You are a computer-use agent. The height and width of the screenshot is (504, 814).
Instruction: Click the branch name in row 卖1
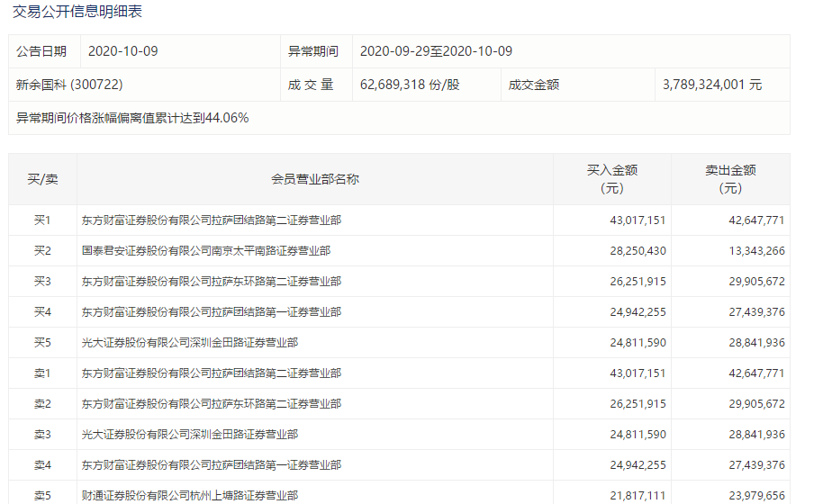point(212,373)
